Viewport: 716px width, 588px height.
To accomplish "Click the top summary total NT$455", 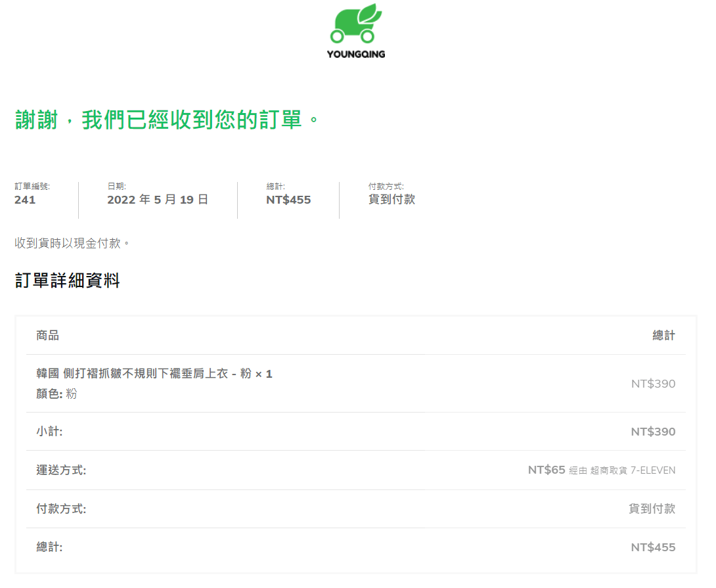I will tap(288, 200).
